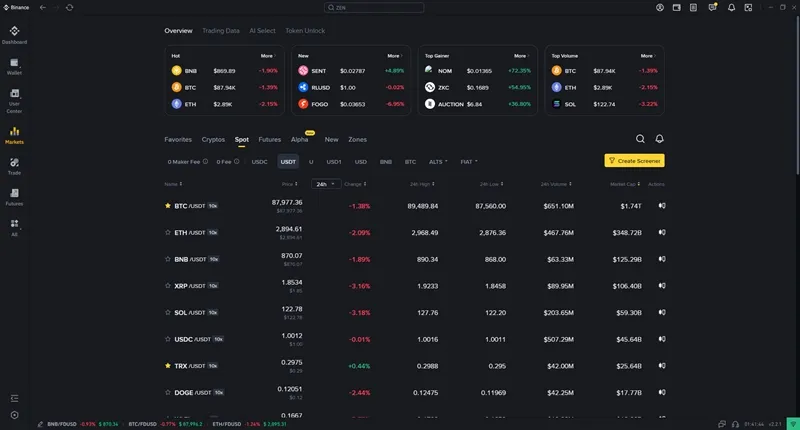Go to Futures in left sidebar
This screenshot has width=800, height=430.
(x=14, y=196)
